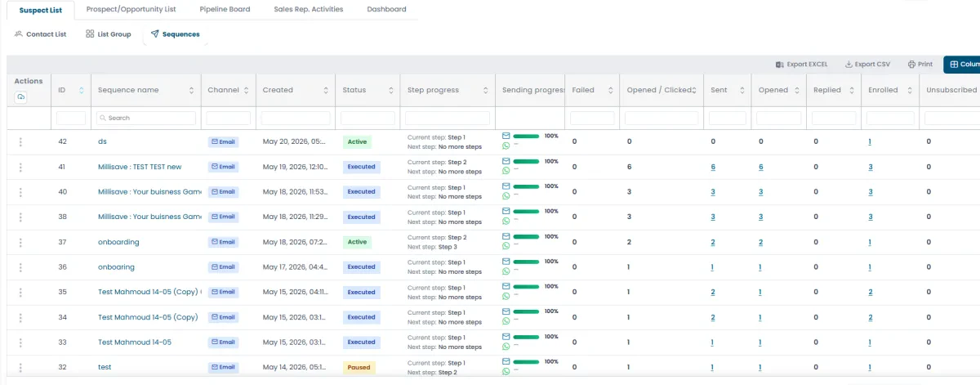Open the three-dot menu for sequence 34
The image size is (980, 385).
20,317
